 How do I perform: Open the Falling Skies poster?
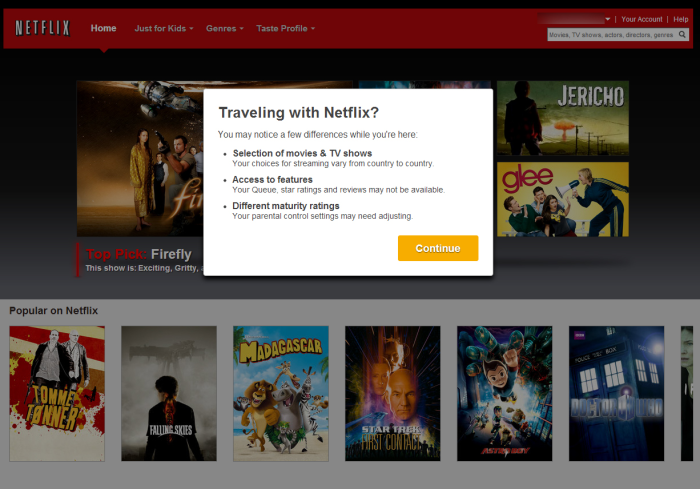click(169, 393)
